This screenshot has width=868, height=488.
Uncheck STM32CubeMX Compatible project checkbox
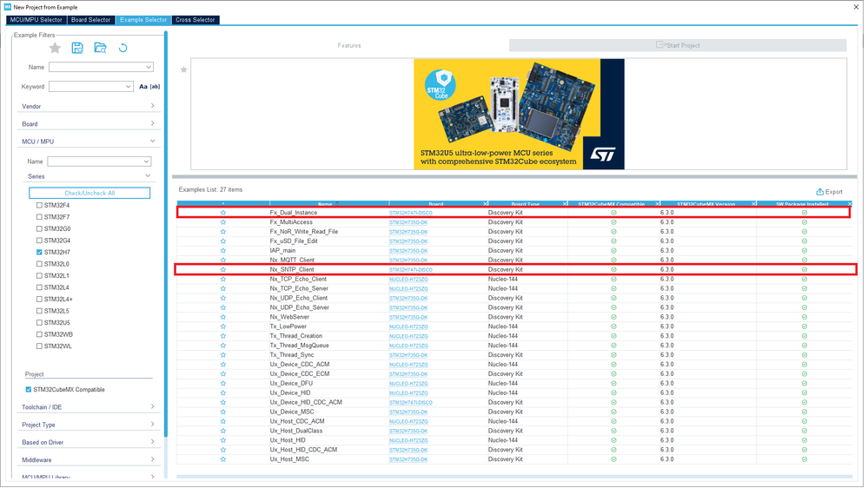click(x=28, y=390)
